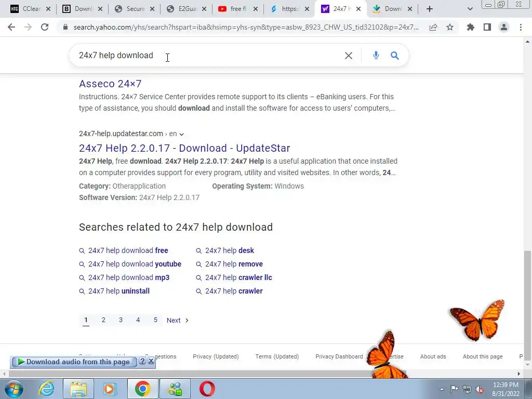This screenshot has height=399, width=532.
Task: Reload the current page
Action: pos(45,27)
